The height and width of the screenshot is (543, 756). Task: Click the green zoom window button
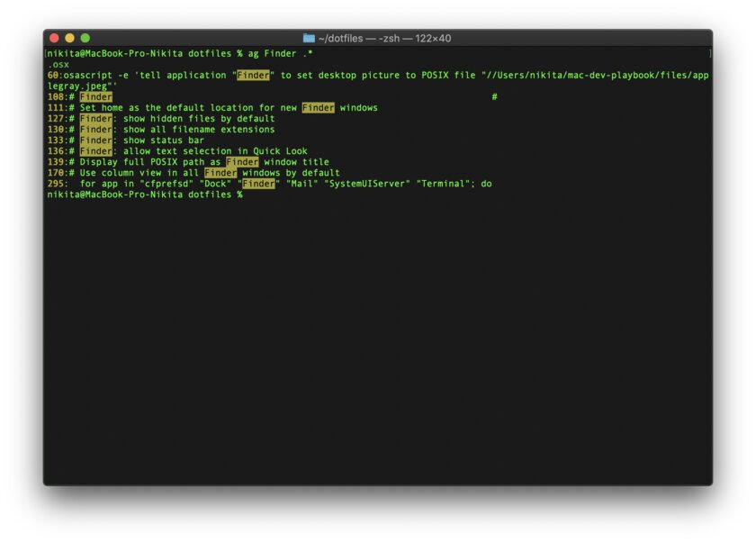click(x=85, y=38)
